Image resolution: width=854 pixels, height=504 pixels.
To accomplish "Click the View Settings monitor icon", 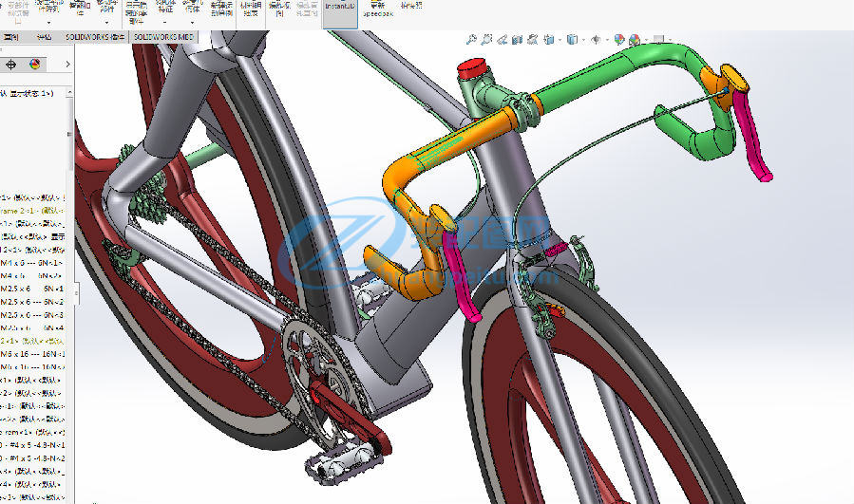I will coord(658,39).
